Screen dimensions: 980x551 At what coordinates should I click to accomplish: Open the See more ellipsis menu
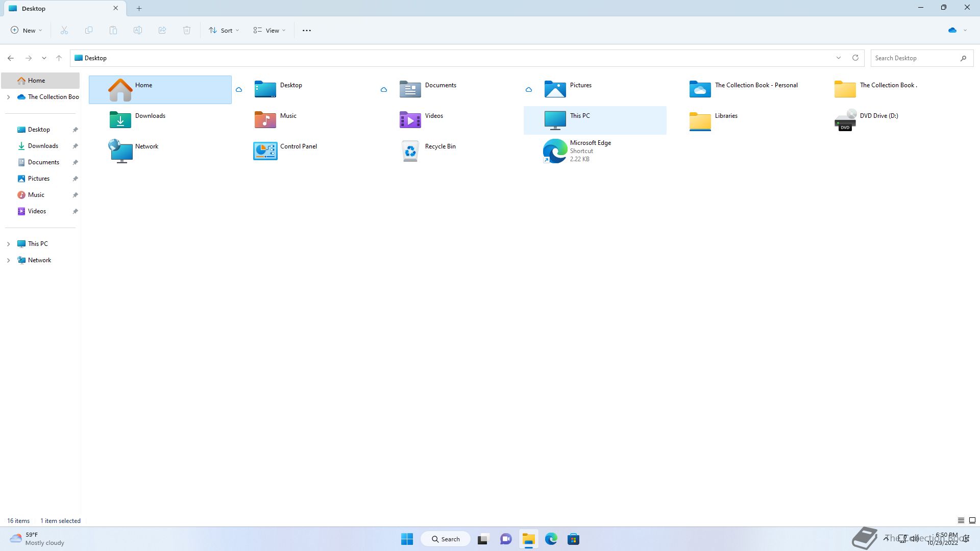306,31
